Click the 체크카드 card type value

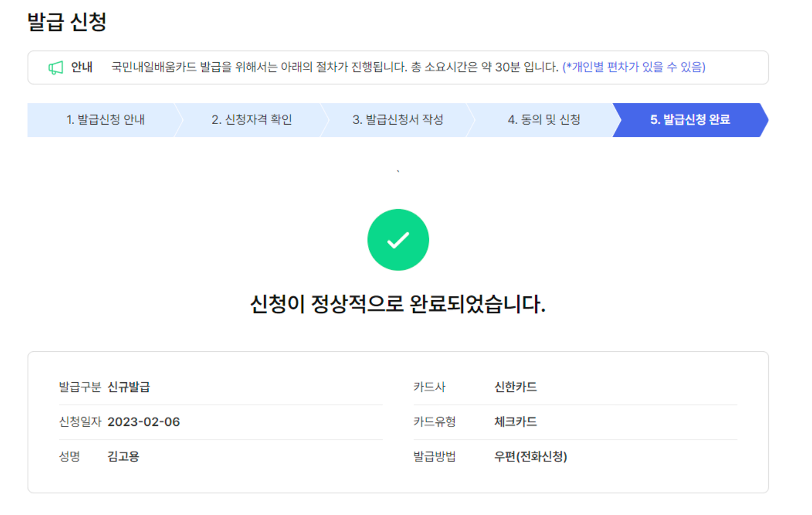tap(515, 422)
